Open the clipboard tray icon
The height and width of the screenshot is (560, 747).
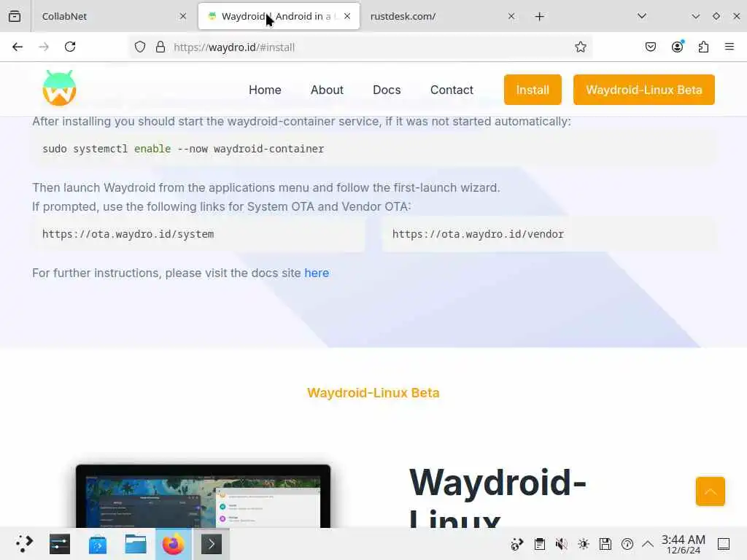tap(539, 544)
